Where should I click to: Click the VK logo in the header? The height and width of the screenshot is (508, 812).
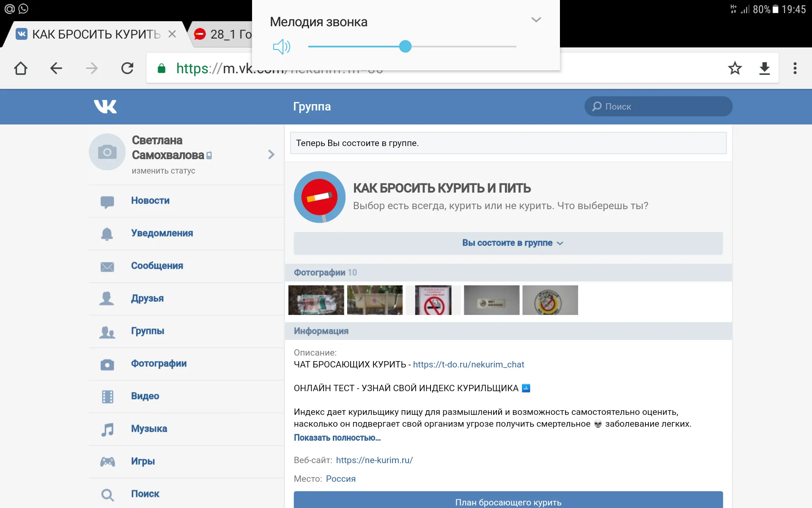point(105,106)
